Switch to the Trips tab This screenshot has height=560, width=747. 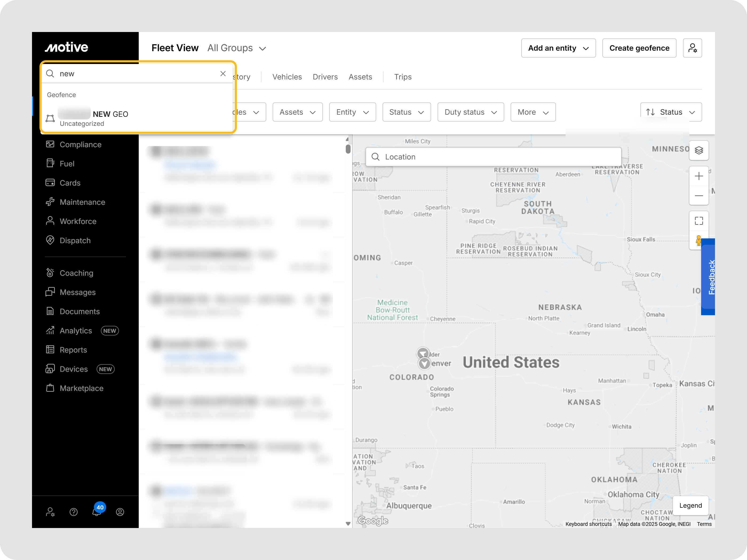pos(403,77)
